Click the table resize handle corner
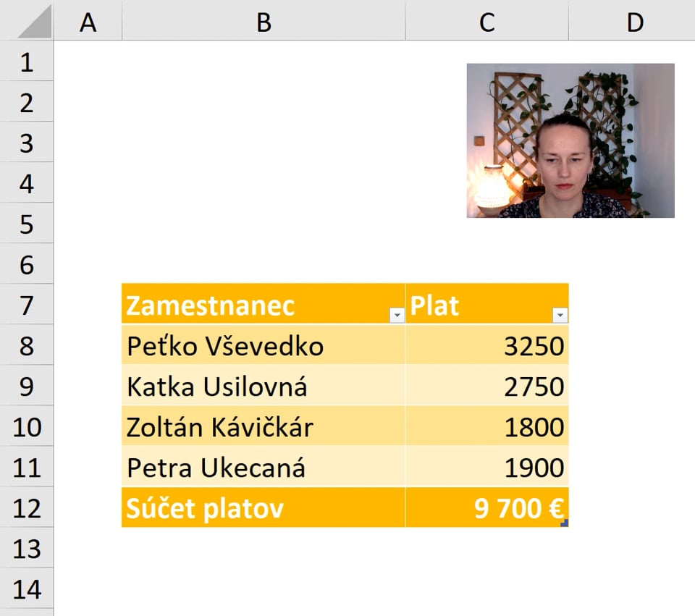The image size is (695, 616). click(x=564, y=523)
